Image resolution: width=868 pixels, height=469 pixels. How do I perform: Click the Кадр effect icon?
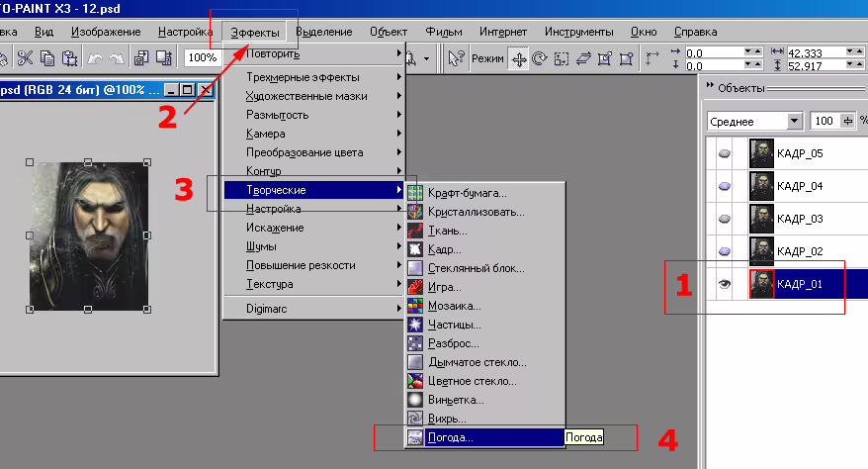415,249
